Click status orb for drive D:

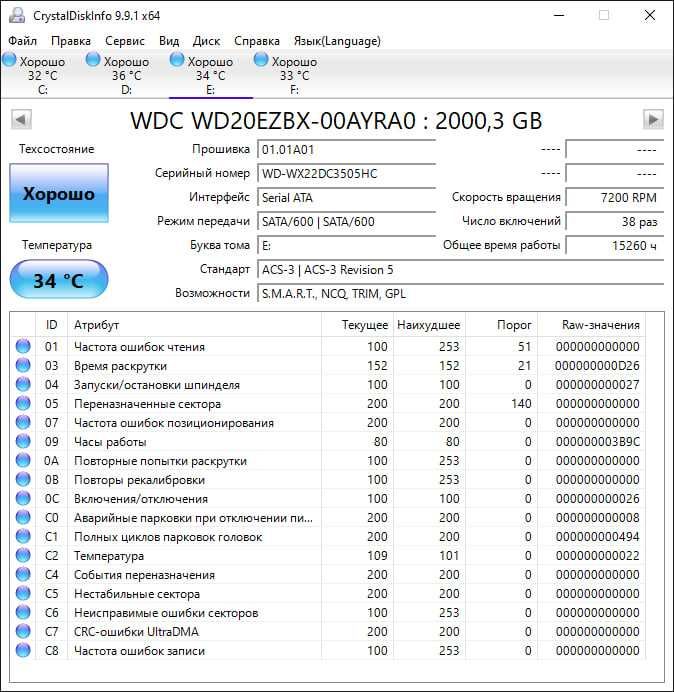93,60
